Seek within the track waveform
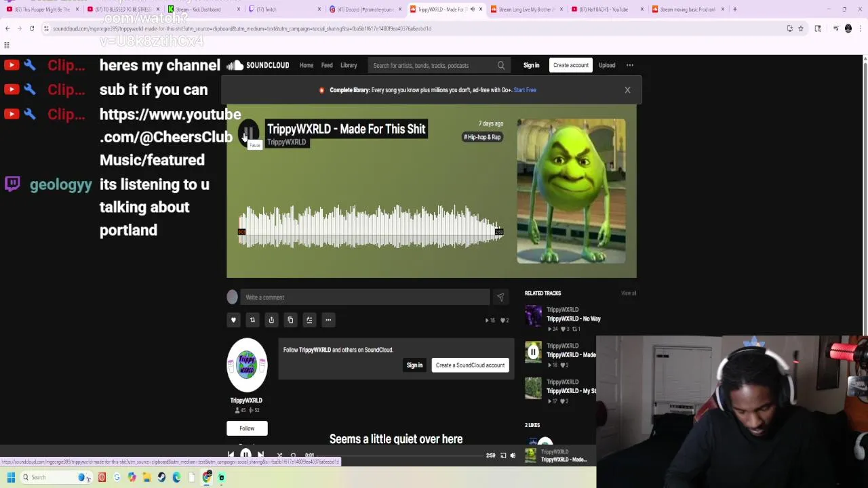868x488 pixels. [370, 227]
